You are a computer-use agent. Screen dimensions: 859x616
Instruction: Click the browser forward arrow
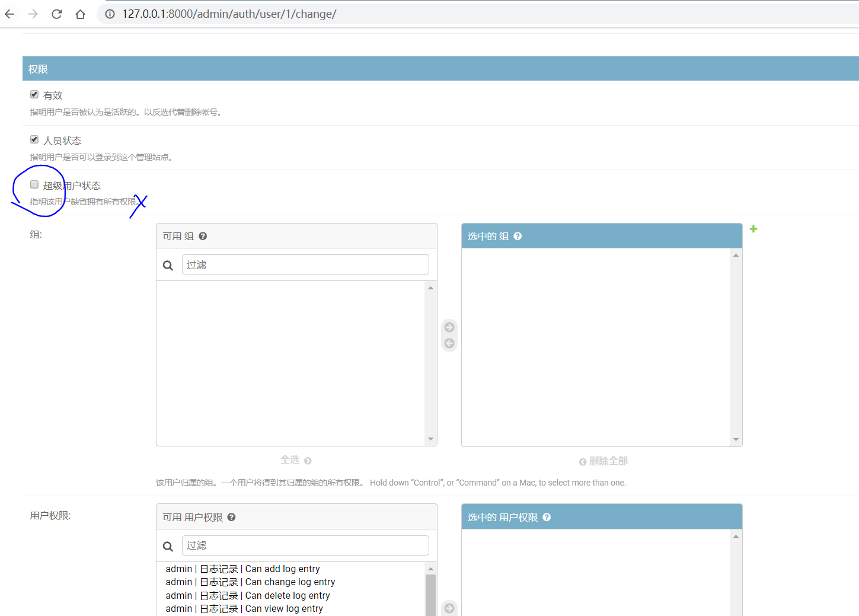pos(33,14)
